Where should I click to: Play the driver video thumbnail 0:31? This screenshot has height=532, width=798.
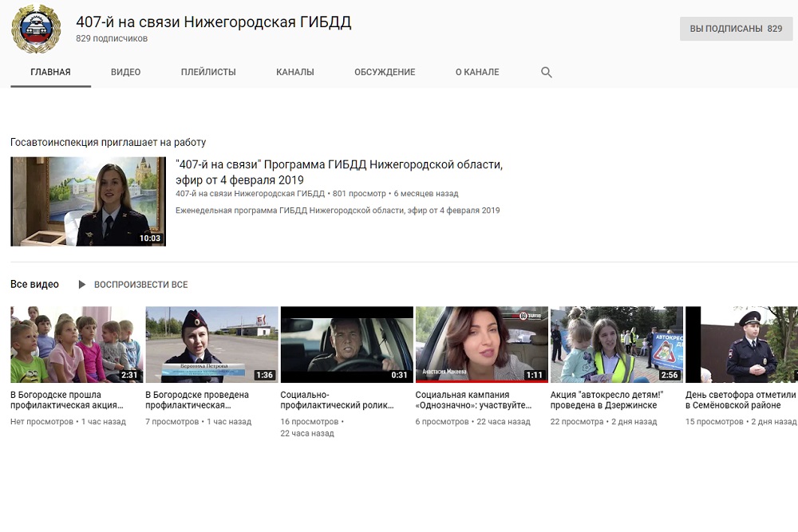coord(346,345)
